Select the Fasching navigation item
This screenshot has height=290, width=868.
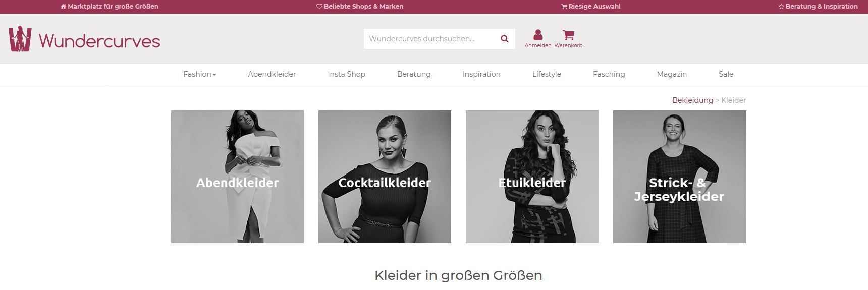pyautogui.click(x=609, y=74)
